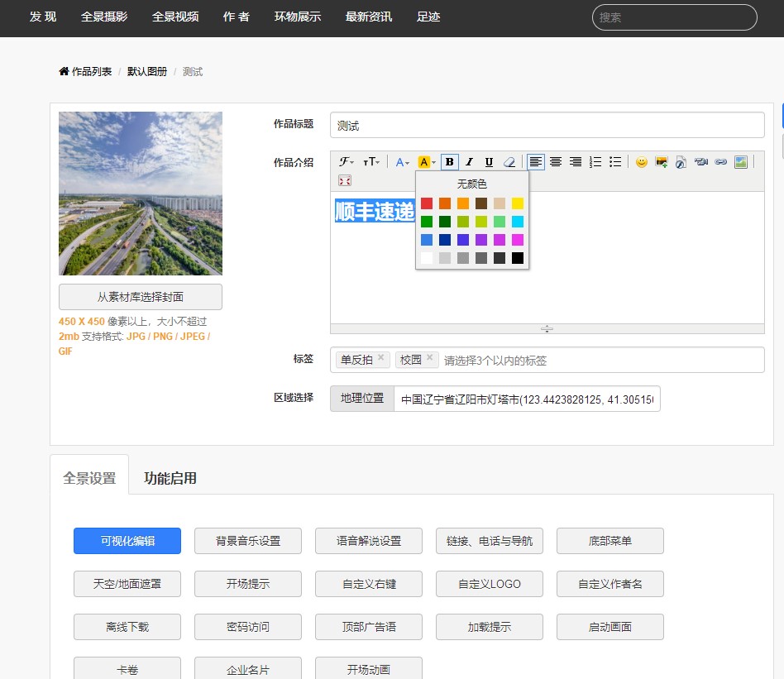
Task: Center-align the description text
Action: point(556,162)
